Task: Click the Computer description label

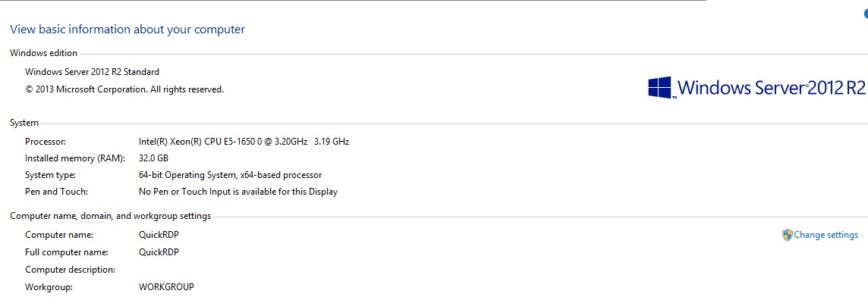Action: (x=70, y=270)
